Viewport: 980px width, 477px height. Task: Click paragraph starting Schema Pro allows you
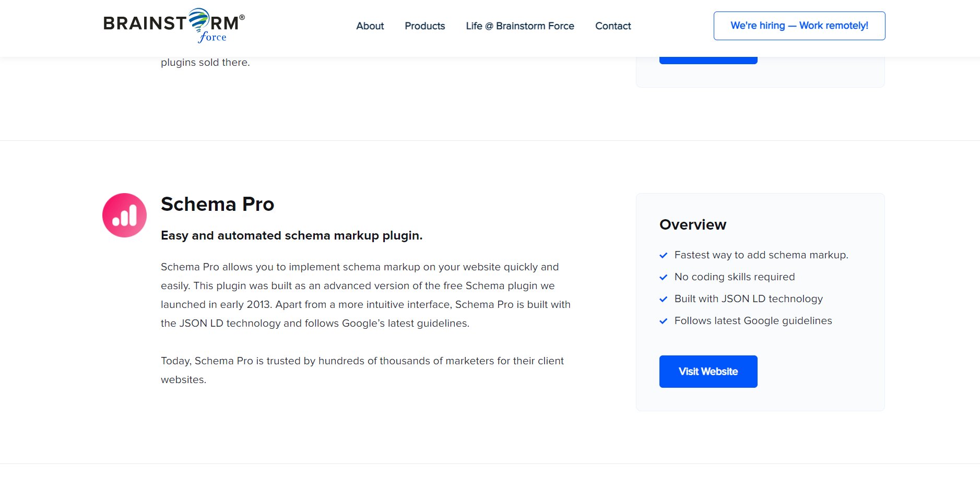[365, 295]
